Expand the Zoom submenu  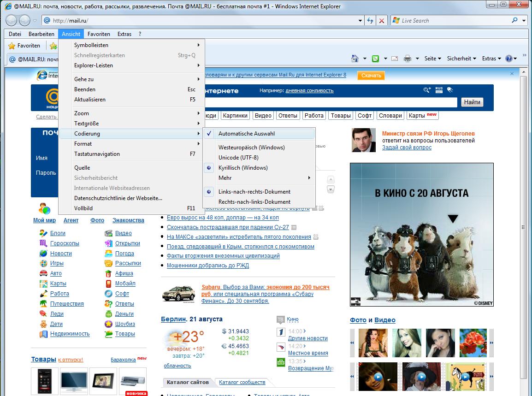coord(132,113)
